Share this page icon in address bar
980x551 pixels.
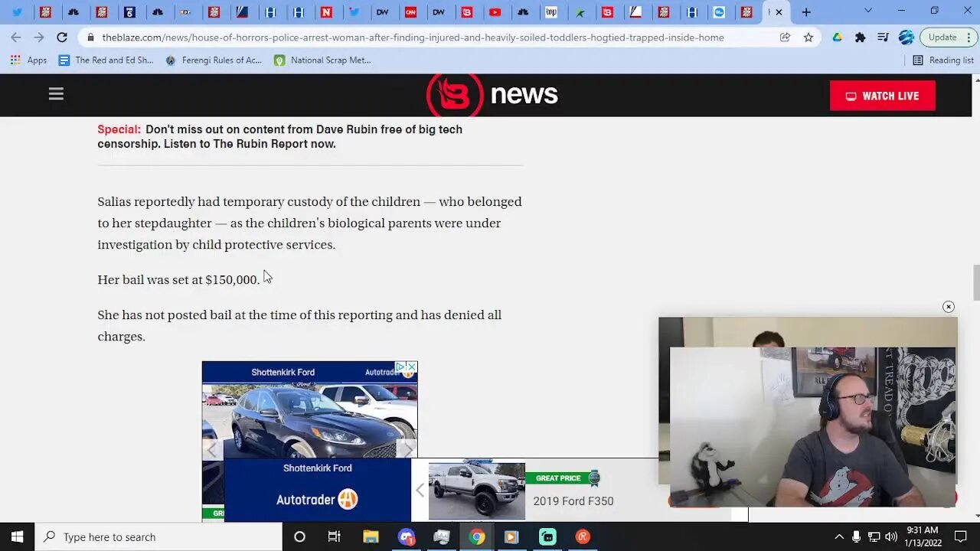coord(785,37)
